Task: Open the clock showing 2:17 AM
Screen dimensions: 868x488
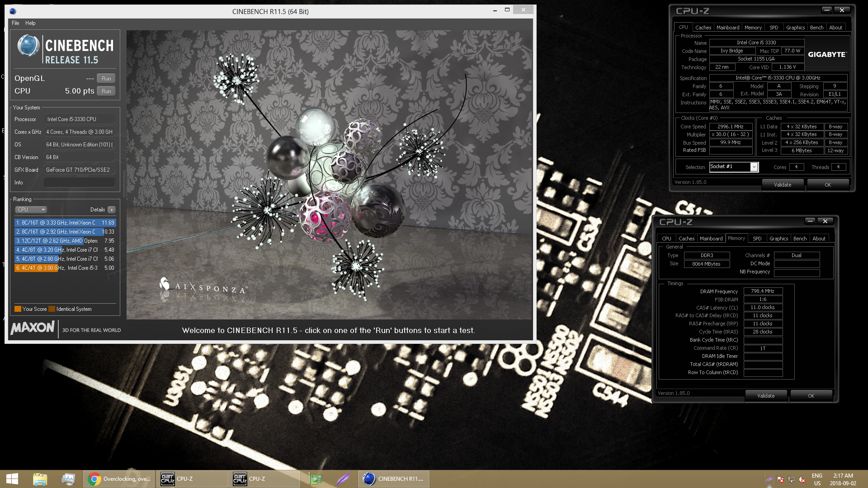Action: (843, 479)
